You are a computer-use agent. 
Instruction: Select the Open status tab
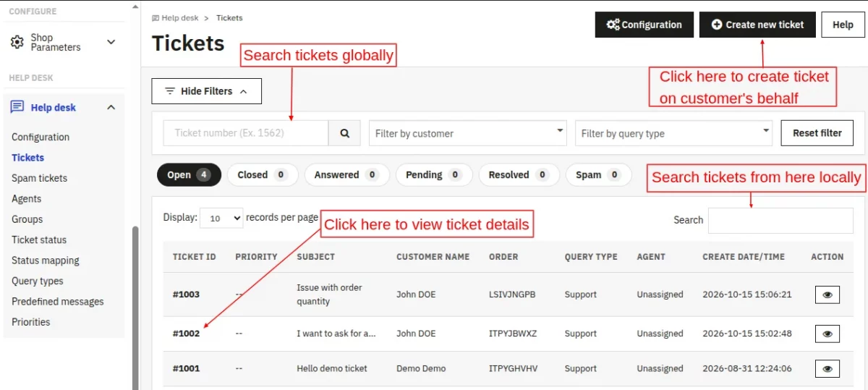(189, 174)
